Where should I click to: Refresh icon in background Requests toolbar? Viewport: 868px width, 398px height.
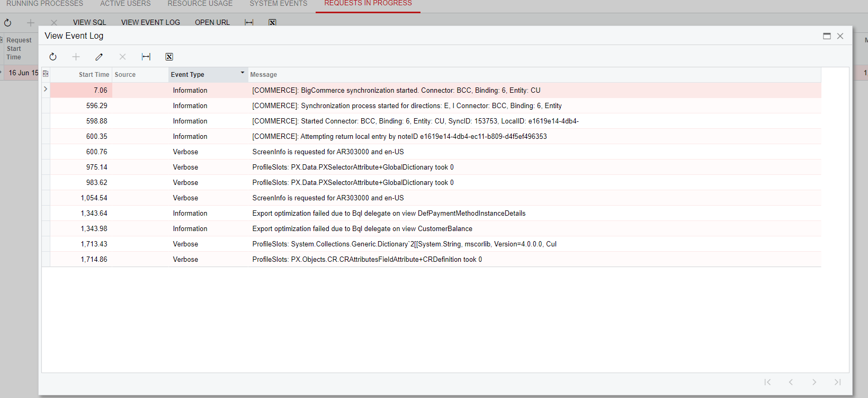pyautogui.click(x=7, y=23)
